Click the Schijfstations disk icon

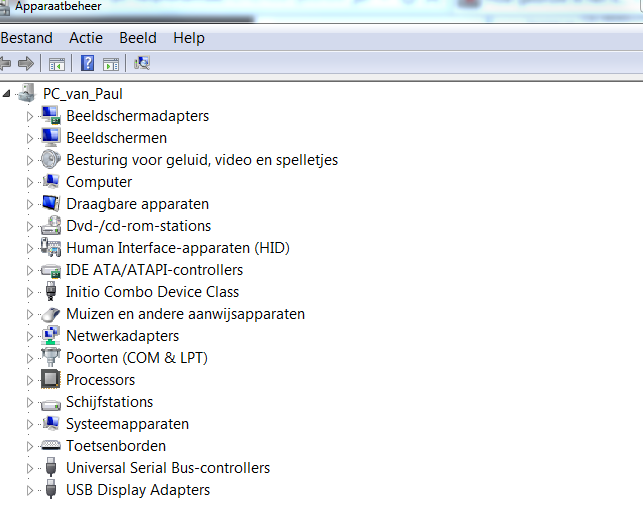pyautogui.click(x=51, y=404)
